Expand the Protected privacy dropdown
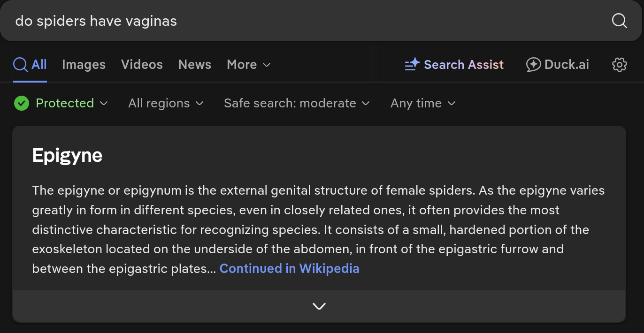Screen dimensions: 644x333 coord(61,103)
